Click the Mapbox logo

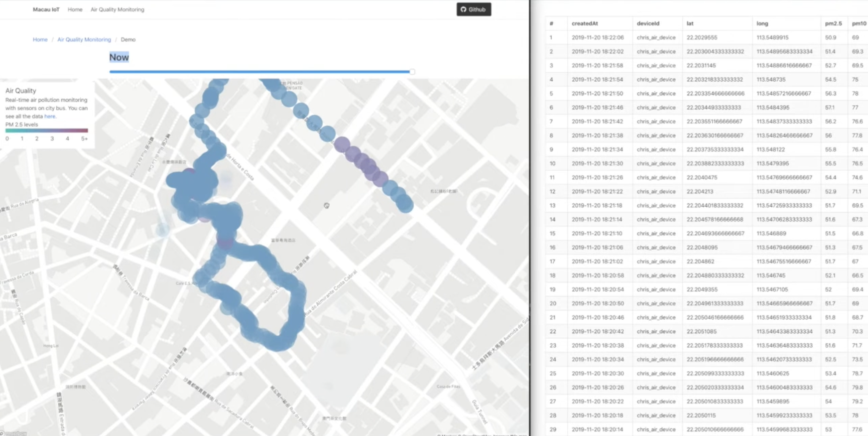tap(14, 433)
